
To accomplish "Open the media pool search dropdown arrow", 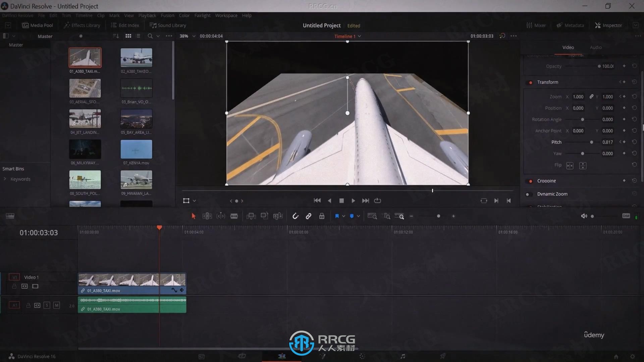I will point(158,36).
